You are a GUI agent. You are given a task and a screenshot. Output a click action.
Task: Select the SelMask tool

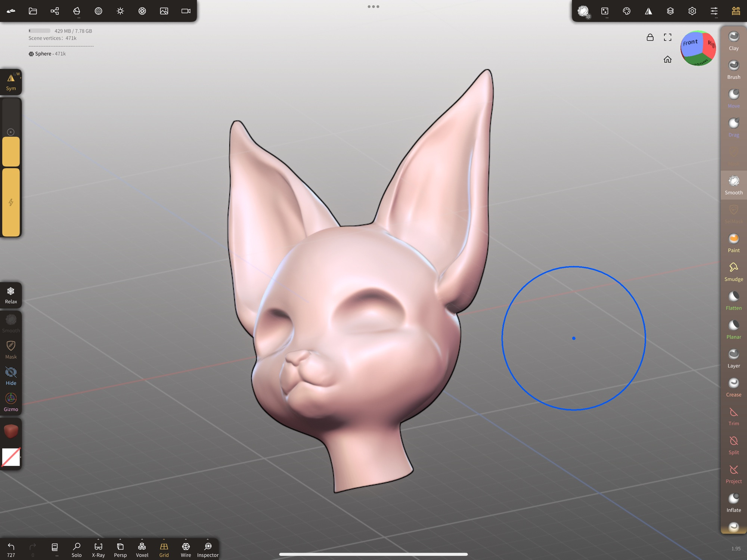[734, 214]
